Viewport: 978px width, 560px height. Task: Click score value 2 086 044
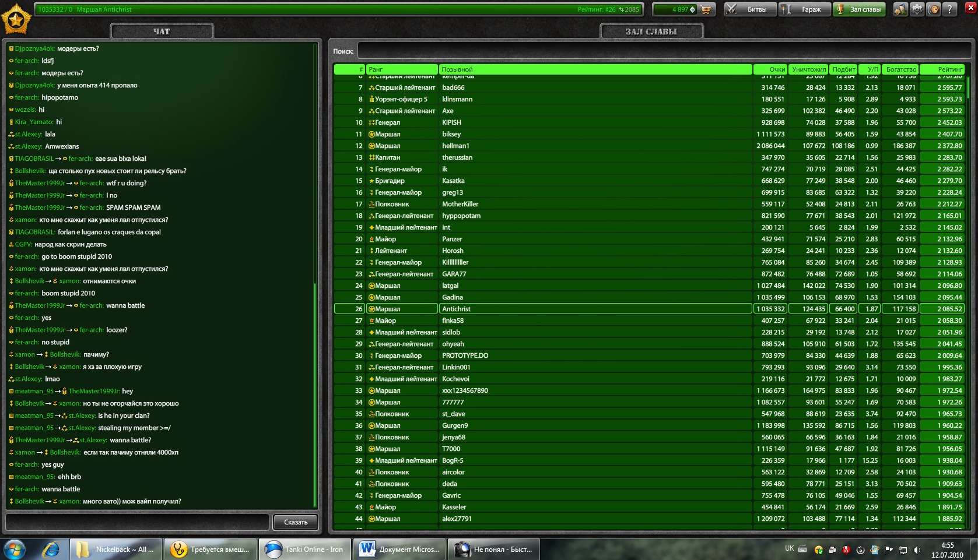point(770,146)
